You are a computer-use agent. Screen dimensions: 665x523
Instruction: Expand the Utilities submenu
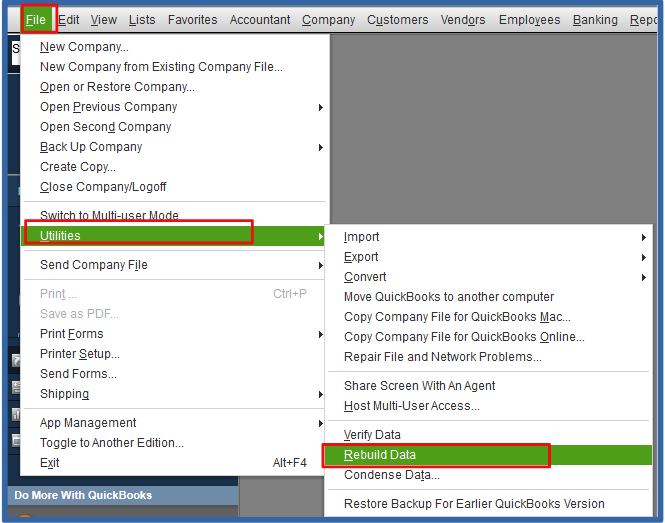pyautogui.click(x=174, y=235)
